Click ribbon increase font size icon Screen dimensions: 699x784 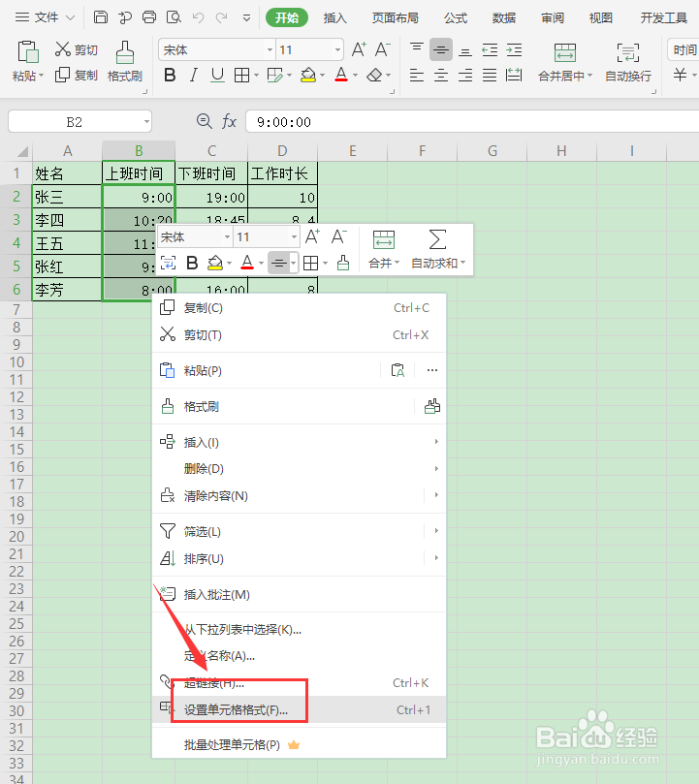(359, 49)
